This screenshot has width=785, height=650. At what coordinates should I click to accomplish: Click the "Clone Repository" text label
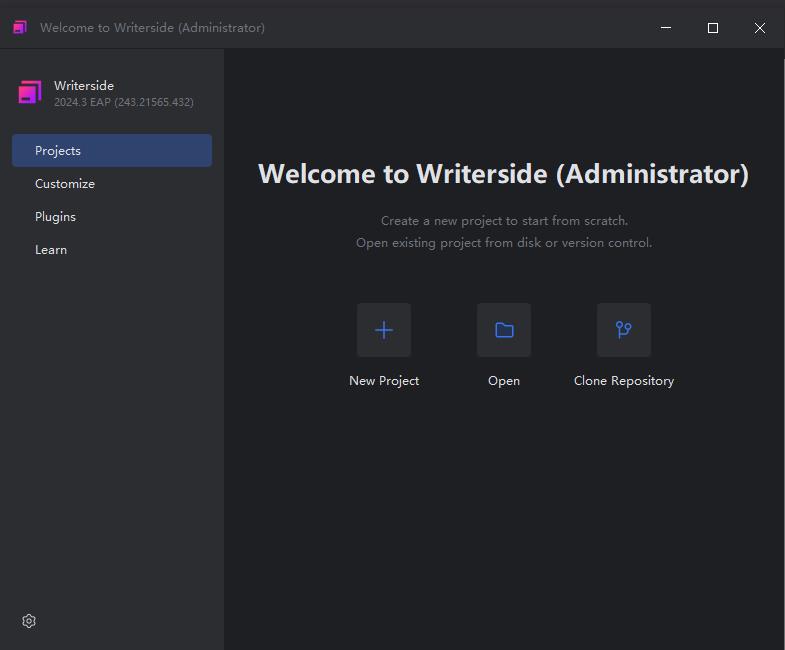624,381
